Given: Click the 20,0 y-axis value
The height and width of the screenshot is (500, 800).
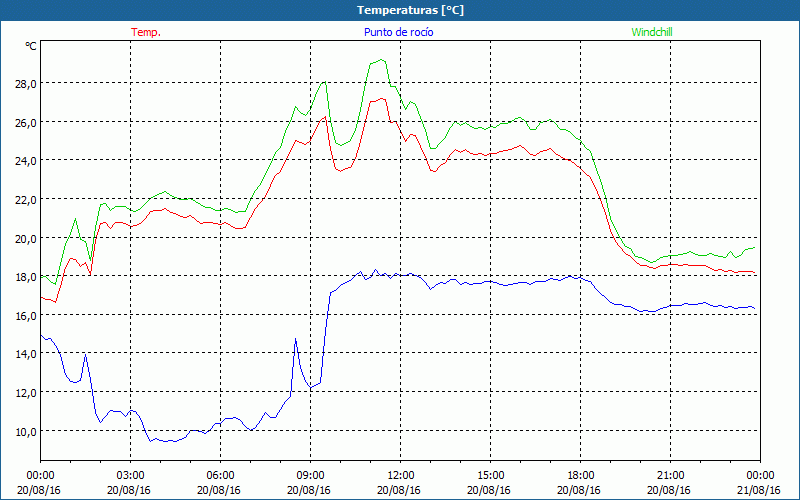Looking at the screenshot, I should point(26,238).
